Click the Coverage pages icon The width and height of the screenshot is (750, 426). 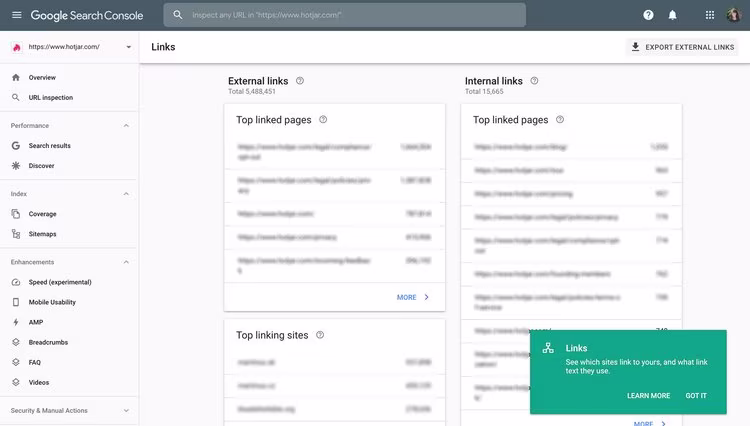point(16,214)
